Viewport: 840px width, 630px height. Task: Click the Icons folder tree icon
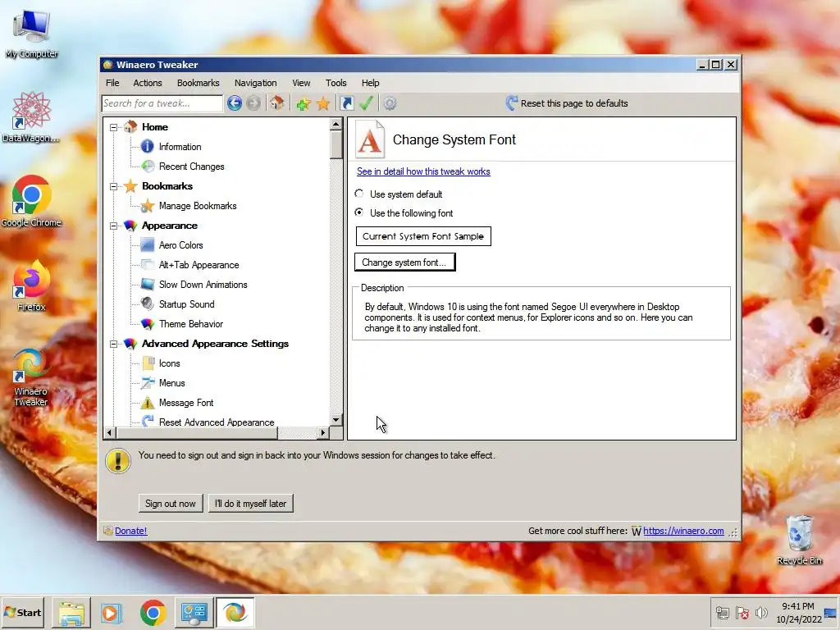pos(148,363)
